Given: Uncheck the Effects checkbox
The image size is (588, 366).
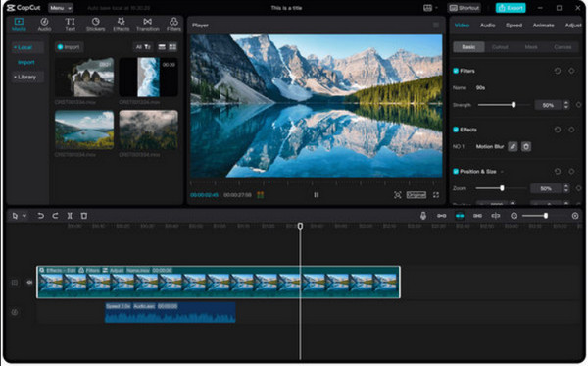Looking at the screenshot, I should (456, 130).
